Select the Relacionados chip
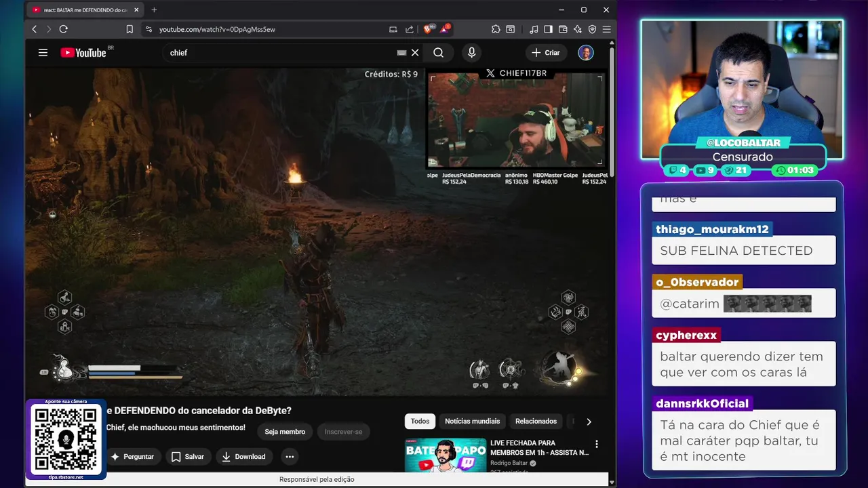This screenshot has width=868, height=488. click(536, 422)
